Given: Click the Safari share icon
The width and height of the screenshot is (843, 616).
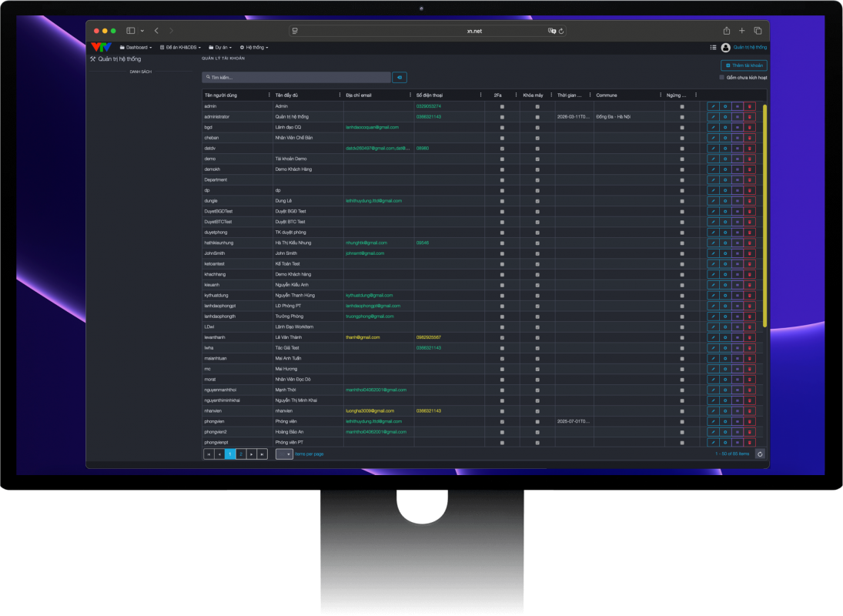Looking at the screenshot, I should point(726,31).
